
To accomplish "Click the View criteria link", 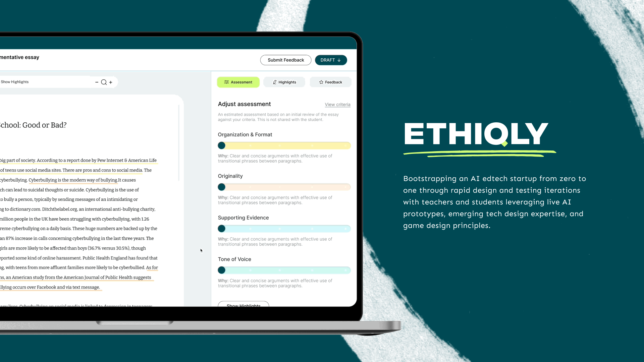I will [x=337, y=104].
